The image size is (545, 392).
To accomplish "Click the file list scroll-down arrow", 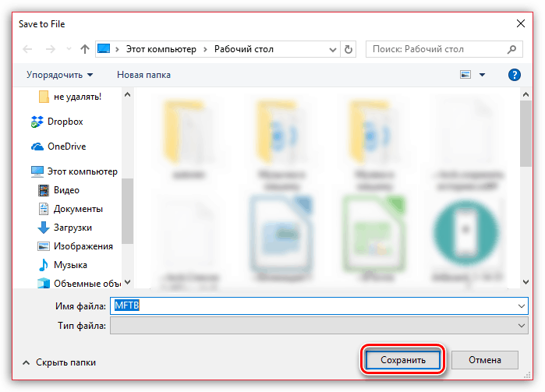I will 526,282.
